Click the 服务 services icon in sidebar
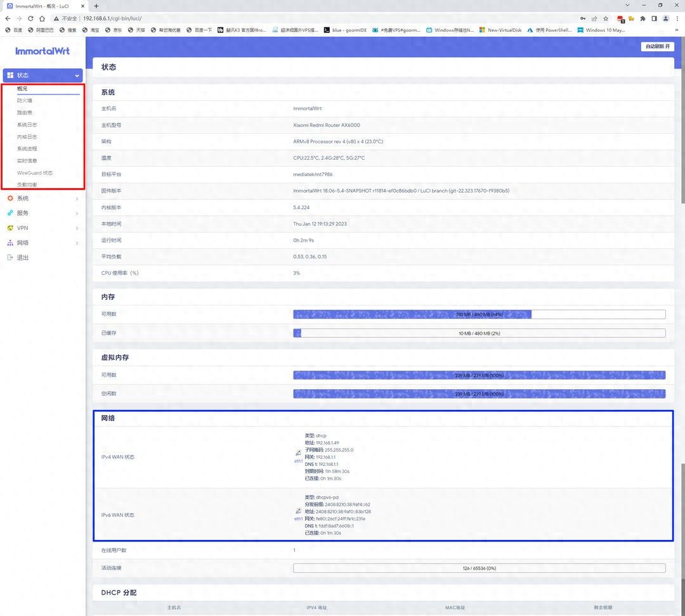Screen dimensions: 685x616 coord(10,213)
